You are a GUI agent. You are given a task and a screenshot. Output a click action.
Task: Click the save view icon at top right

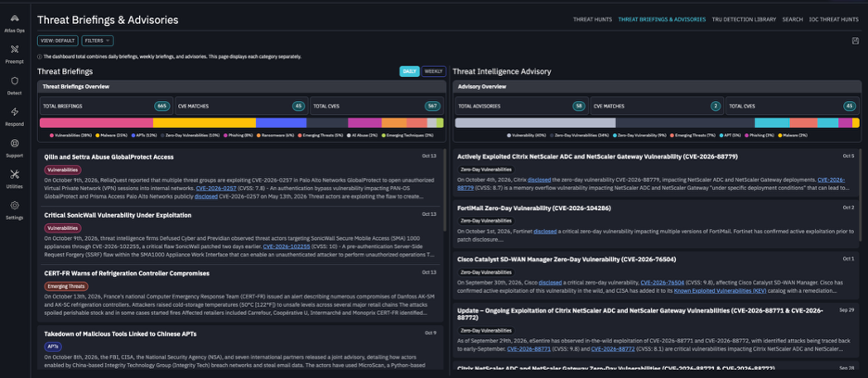[x=855, y=41]
